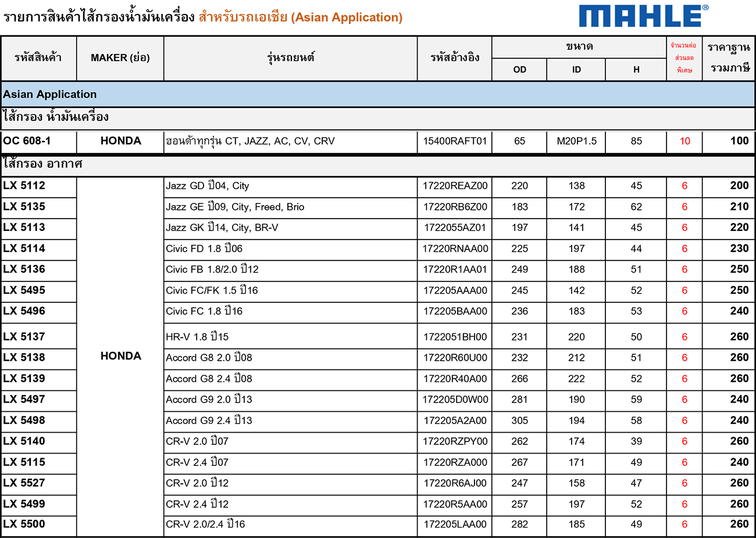Select the ขนาด header above OD, ID, H
Viewport: 756px width, 538px height.
click(579, 47)
